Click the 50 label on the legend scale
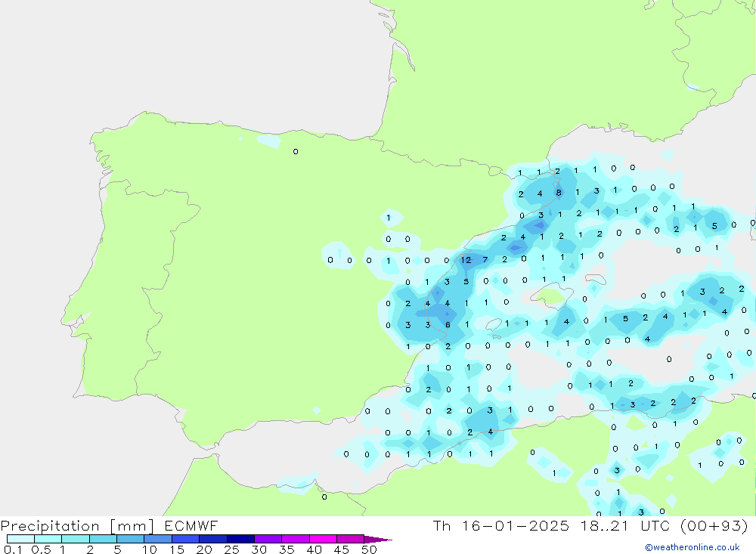This screenshot has width=756, height=554. point(369,550)
